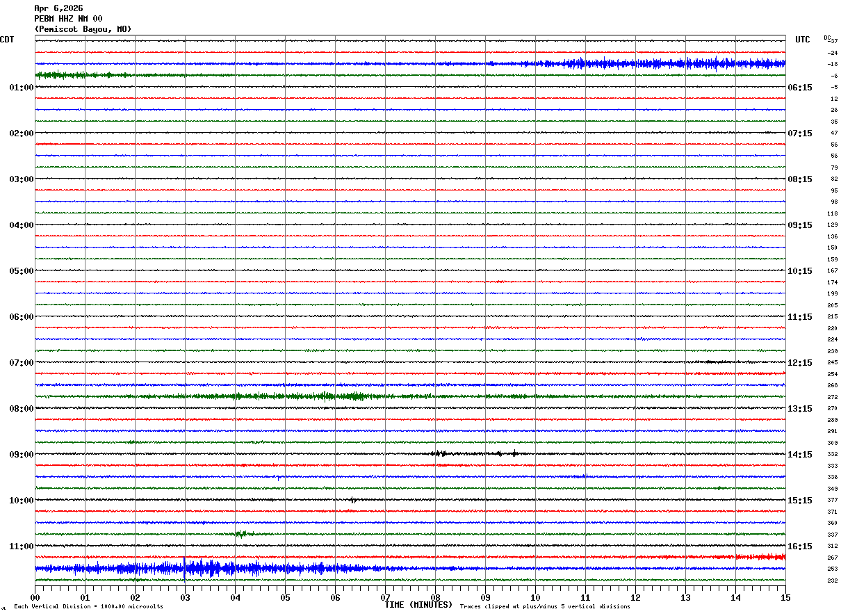Click the DC offset value 272

click(832, 397)
